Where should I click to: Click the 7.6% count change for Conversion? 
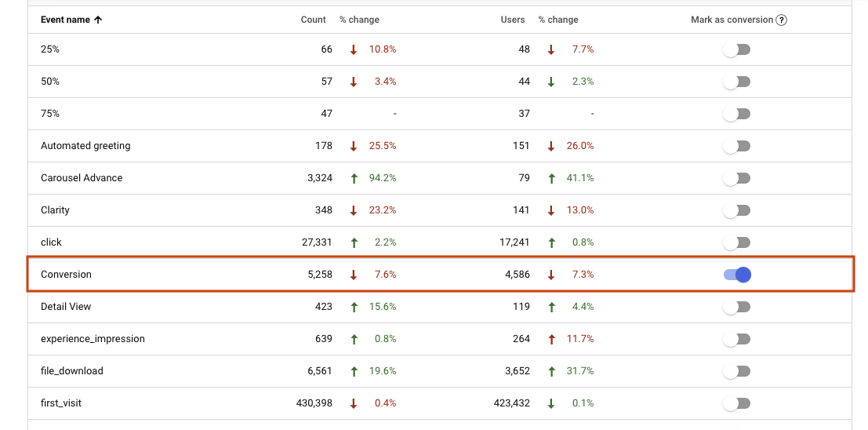coord(385,275)
